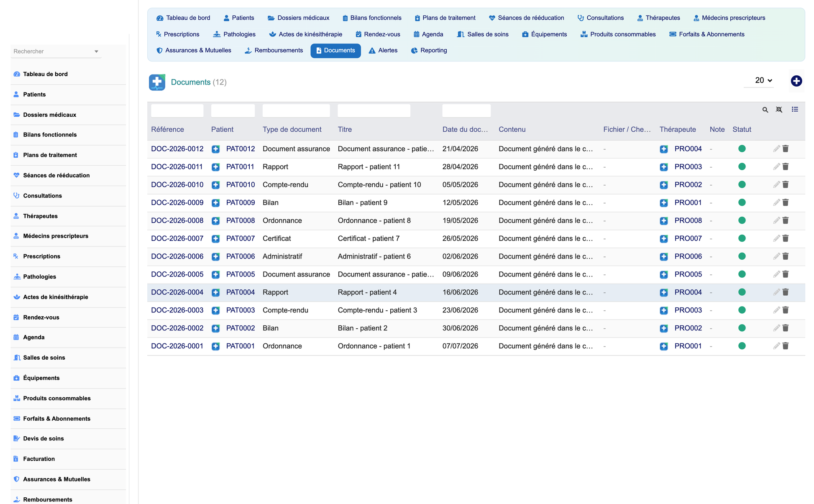Click the clear filters crossed magnifier icon
The image size is (814, 504).
pyautogui.click(x=779, y=110)
